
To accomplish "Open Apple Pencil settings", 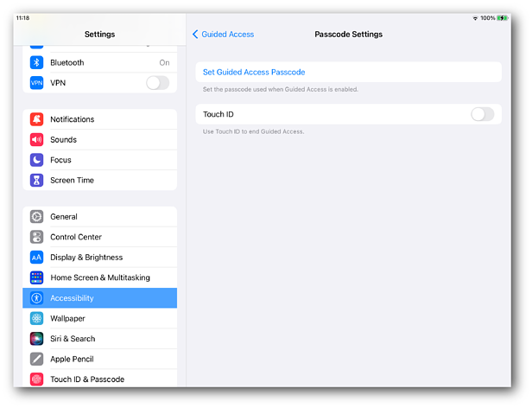I will point(72,359).
